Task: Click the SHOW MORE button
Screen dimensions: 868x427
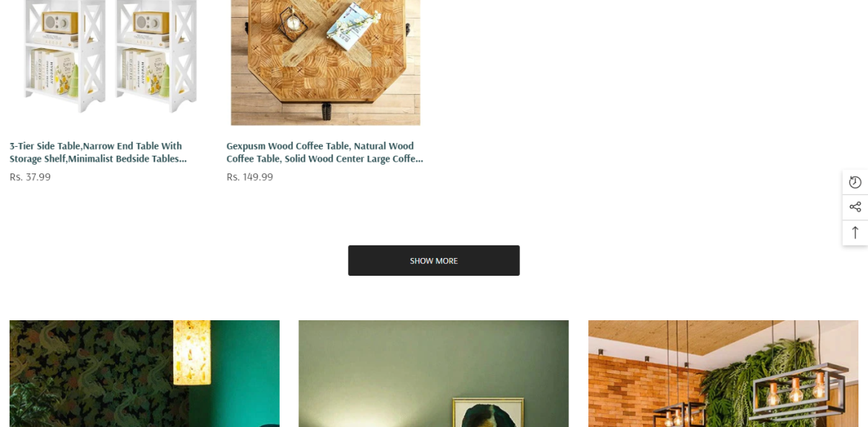Action: click(x=433, y=260)
